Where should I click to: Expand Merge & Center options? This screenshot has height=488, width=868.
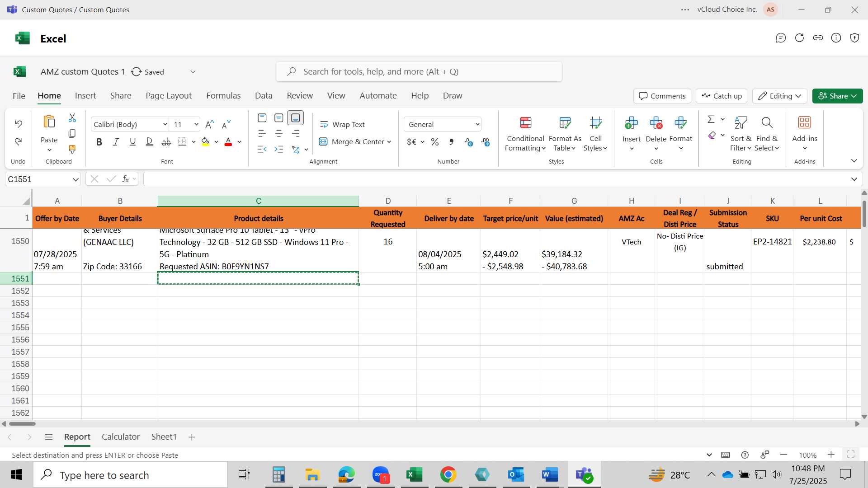tap(389, 142)
